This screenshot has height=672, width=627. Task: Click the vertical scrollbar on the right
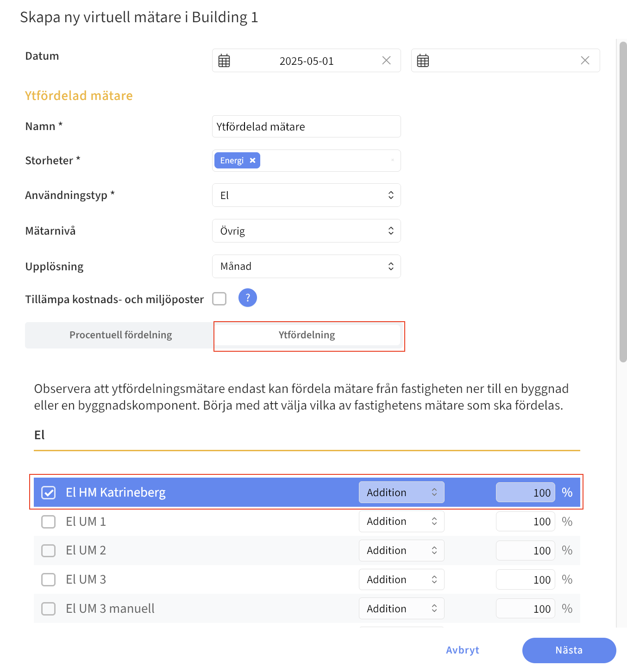pos(623,201)
